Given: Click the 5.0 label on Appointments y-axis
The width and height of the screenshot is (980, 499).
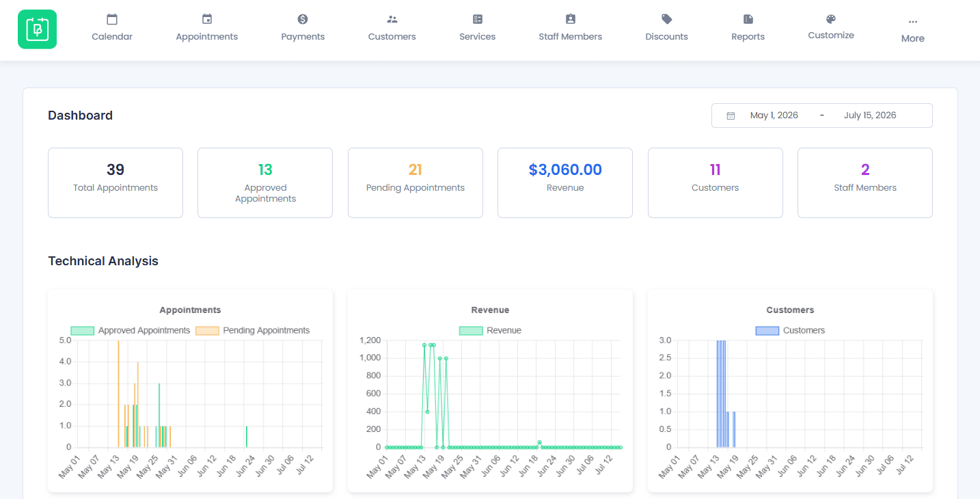Looking at the screenshot, I should (x=66, y=340).
